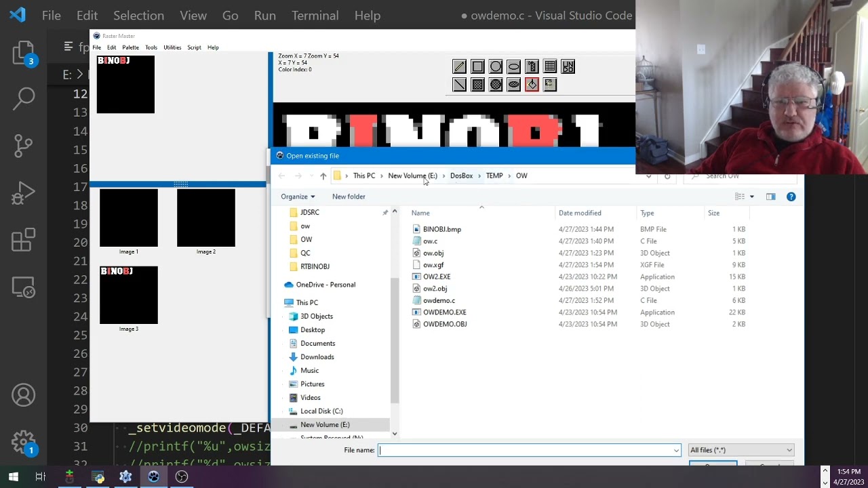Select the hollow circle tool
The height and width of the screenshot is (488, 868).
pyautogui.click(x=496, y=66)
